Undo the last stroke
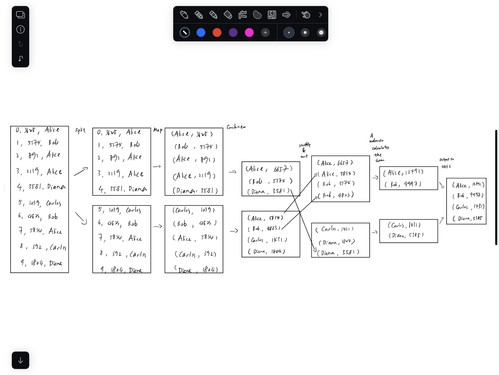The height and width of the screenshot is (375, 500). (x=20, y=59)
